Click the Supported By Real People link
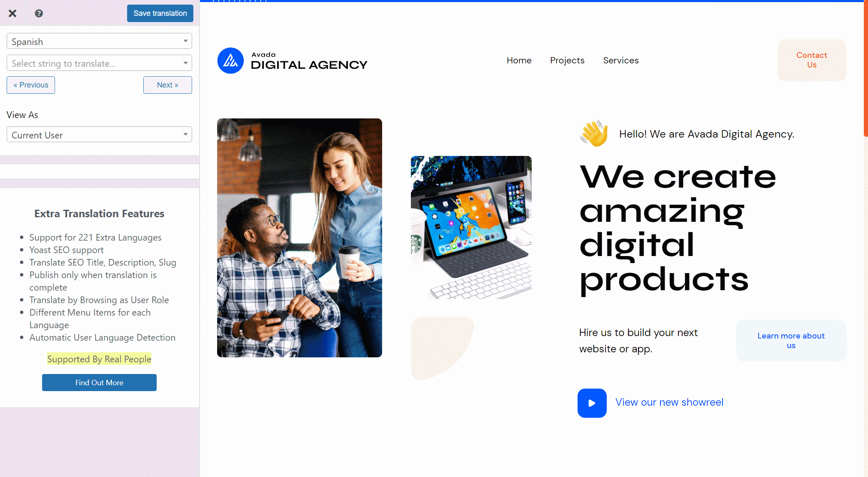This screenshot has width=868, height=477. pyautogui.click(x=99, y=358)
